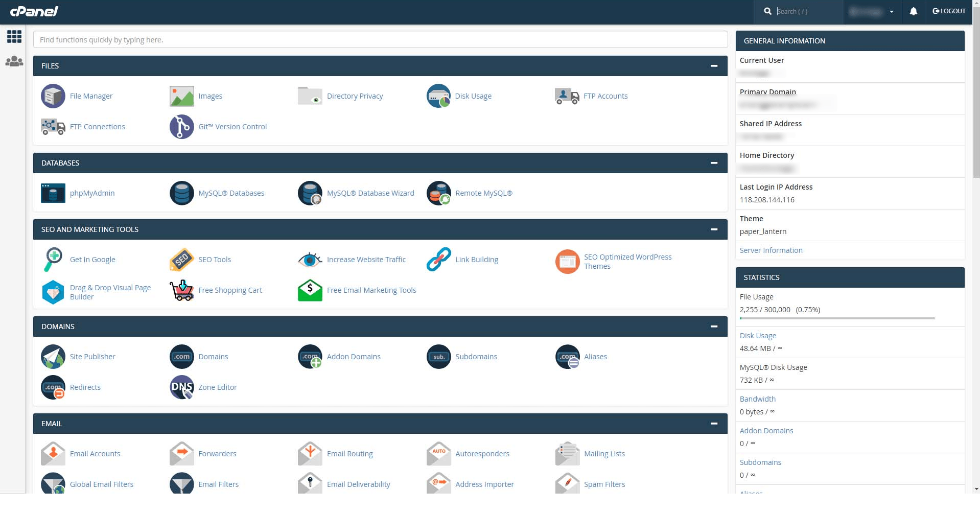Open the SEO Tools tag icon
Viewport: 980px width, 513px height.
(x=182, y=260)
